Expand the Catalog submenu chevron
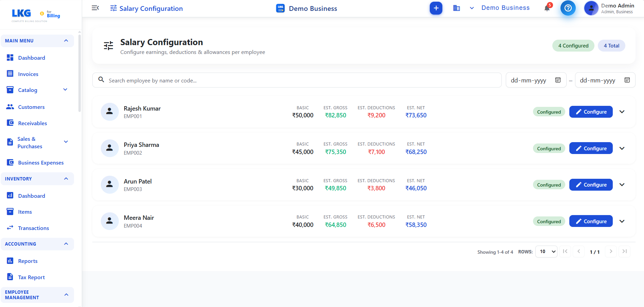The height and width of the screenshot is (307, 644). tap(66, 90)
